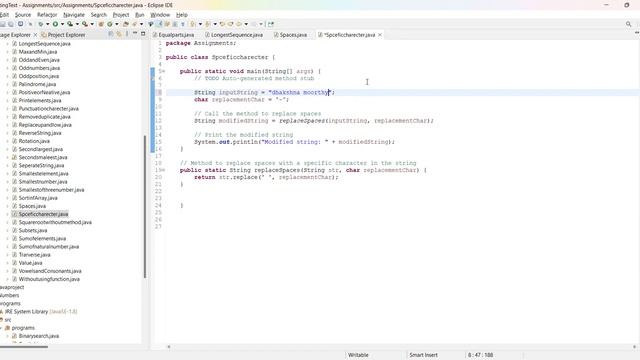Viewport: 640px width, 360px height.
Task: Click the Save toolbar icon
Action: tap(3, 24)
